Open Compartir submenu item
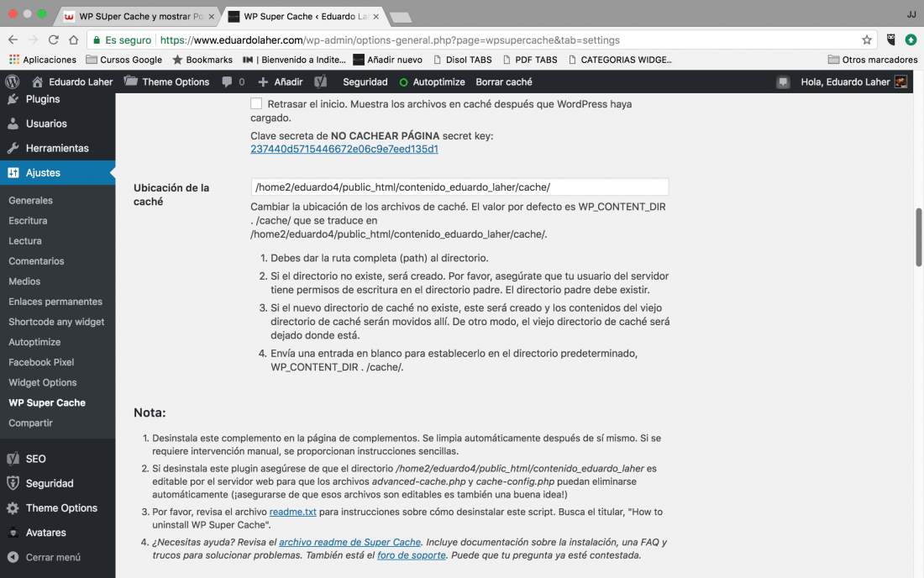Viewport: 924px width, 578px height. click(30, 423)
